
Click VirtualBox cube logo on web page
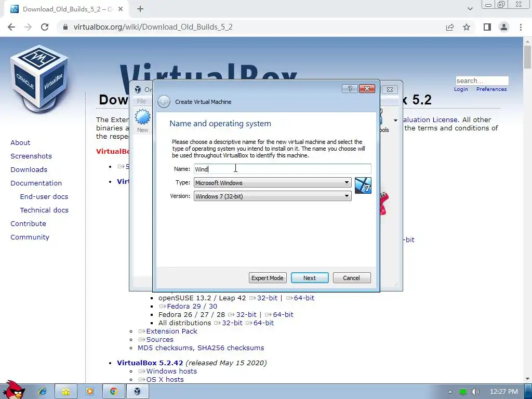click(x=39, y=78)
